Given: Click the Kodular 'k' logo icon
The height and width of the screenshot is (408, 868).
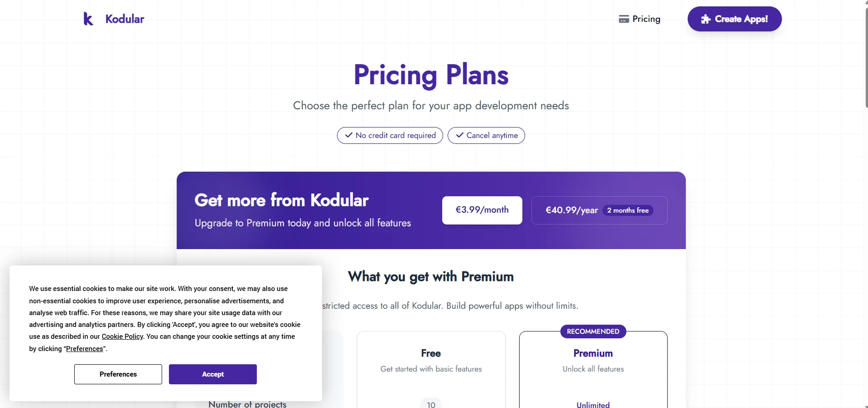Looking at the screenshot, I should coord(88,19).
